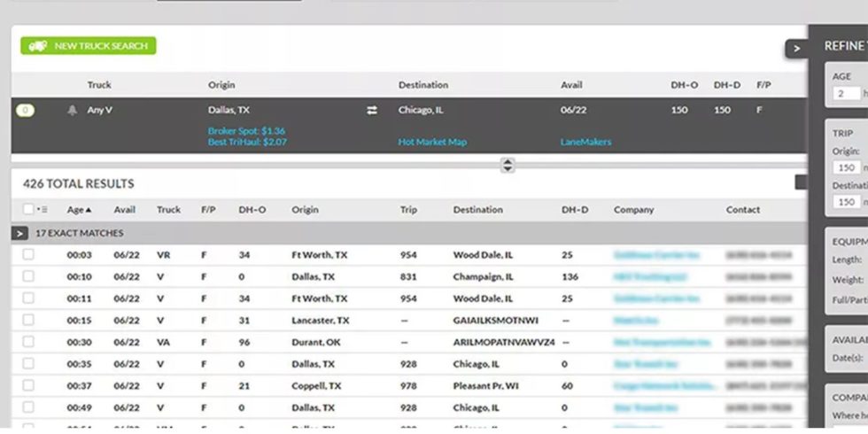Open company link in the 00:10 Champaign row
868x434 pixels.
650,276
